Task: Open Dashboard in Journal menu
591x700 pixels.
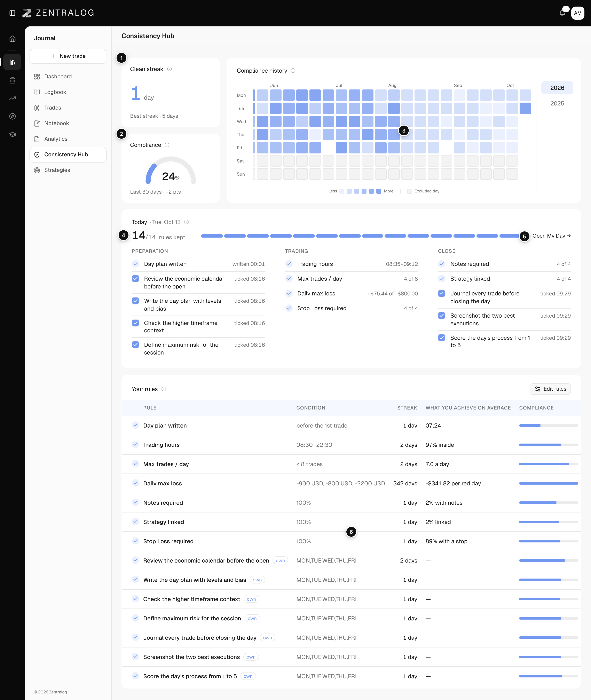Action: (x=68, y=76)
